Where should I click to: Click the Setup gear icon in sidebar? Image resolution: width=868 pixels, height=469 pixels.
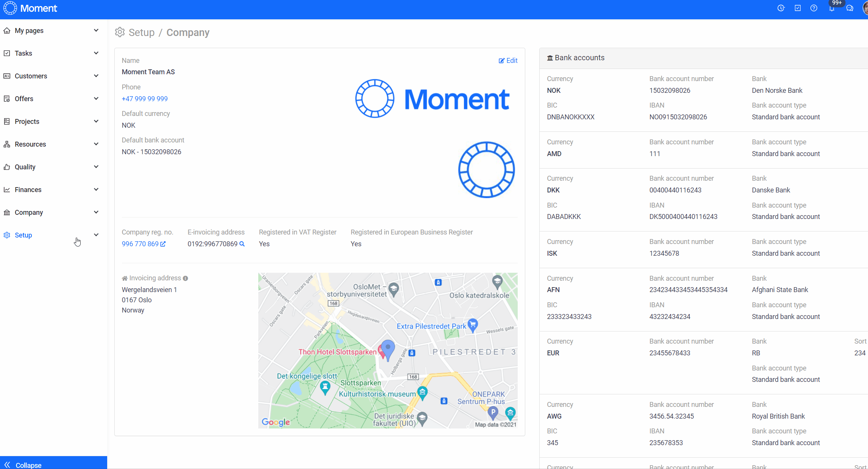click(7, 235)
